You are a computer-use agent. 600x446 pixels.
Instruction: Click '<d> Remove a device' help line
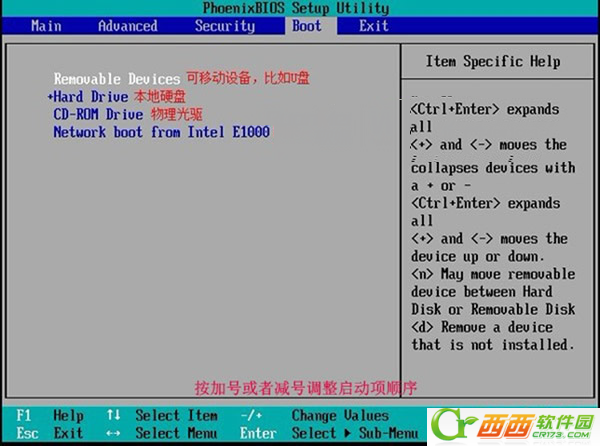click(x=482, y=327)
